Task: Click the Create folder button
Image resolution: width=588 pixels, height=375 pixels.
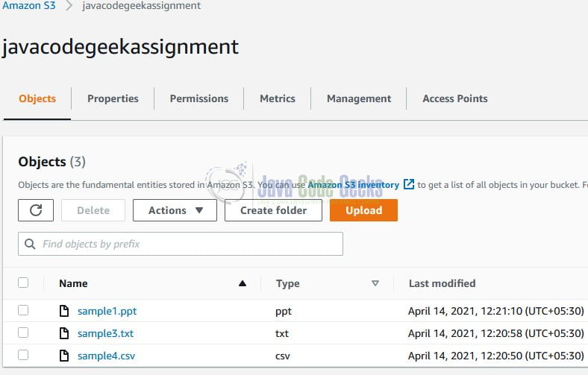Action: click(x=273, y=210)
